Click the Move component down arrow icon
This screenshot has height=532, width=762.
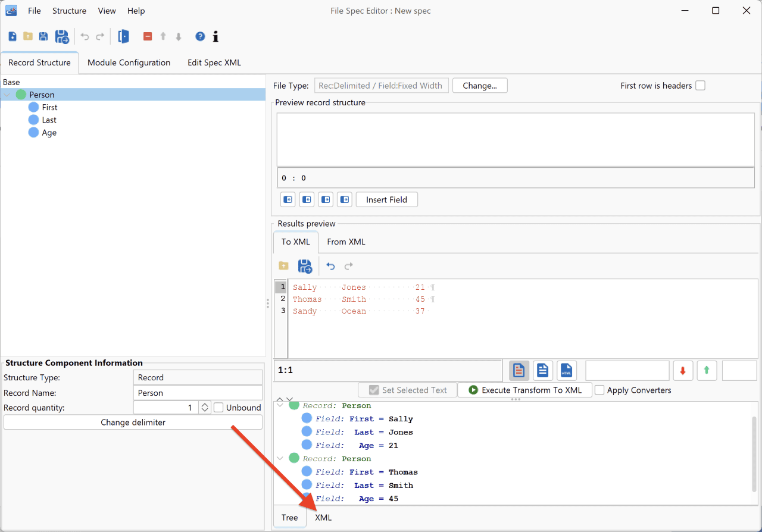[178, 37]
